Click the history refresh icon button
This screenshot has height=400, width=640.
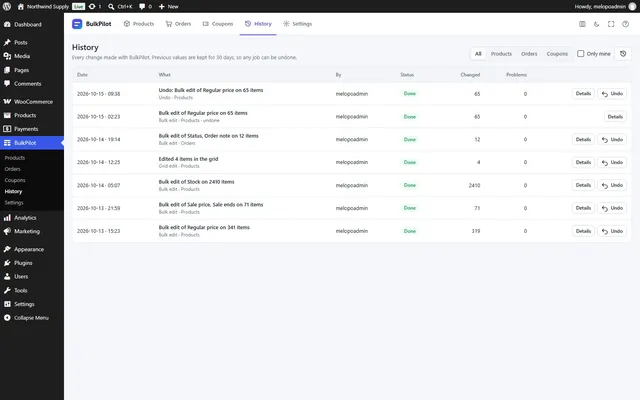pyautogui.click(x=623, y=54)
